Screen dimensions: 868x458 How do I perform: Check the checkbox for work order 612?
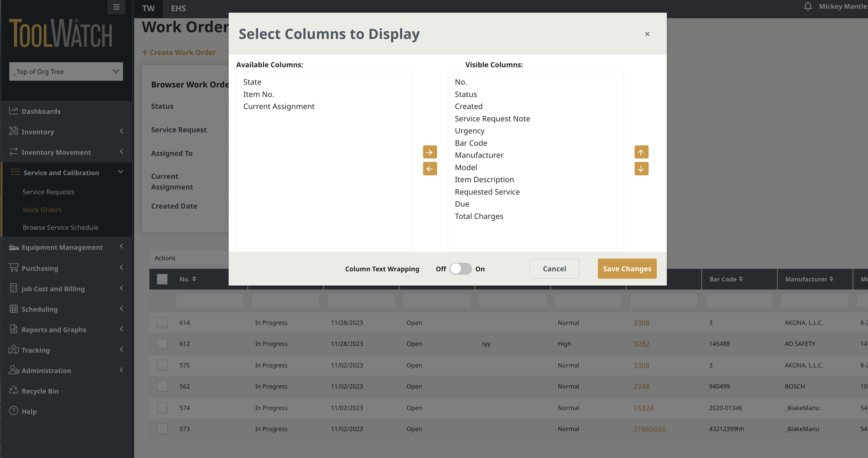(162, 344)
